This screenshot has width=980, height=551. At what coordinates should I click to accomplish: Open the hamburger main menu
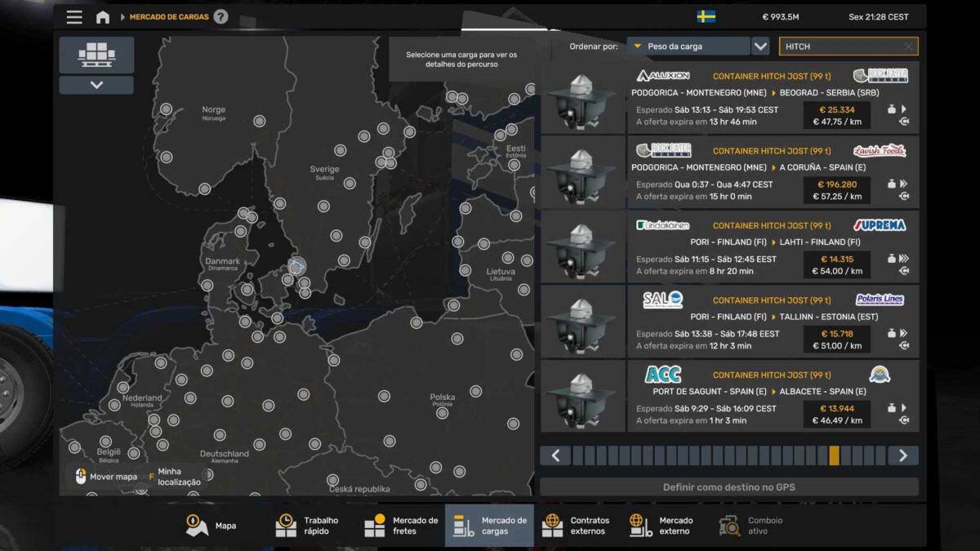coord(74,17)
